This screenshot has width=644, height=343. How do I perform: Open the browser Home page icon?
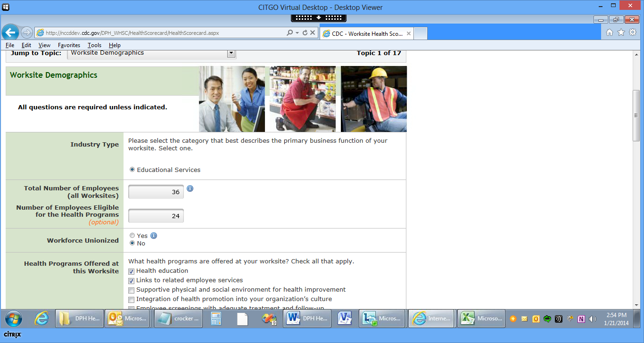click(610, 33)
